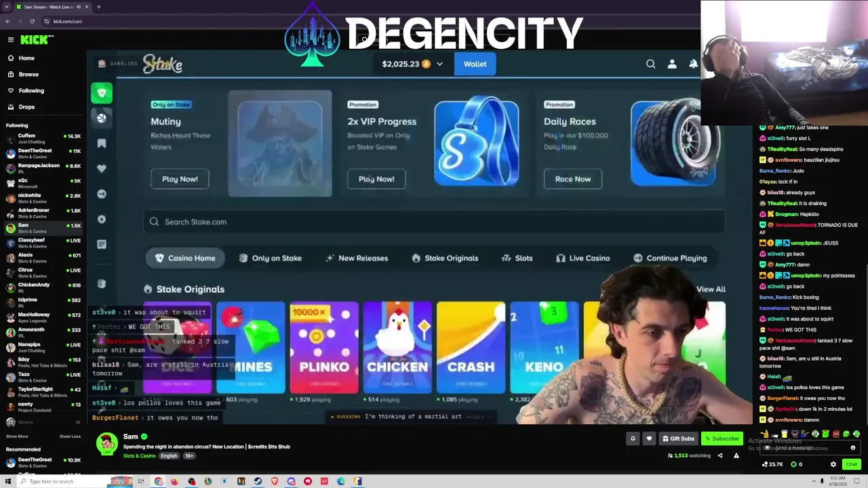This screenshot has height=488, width=868.
Task: Select the Stake Originals tab
Action: (x=445, y=258)
